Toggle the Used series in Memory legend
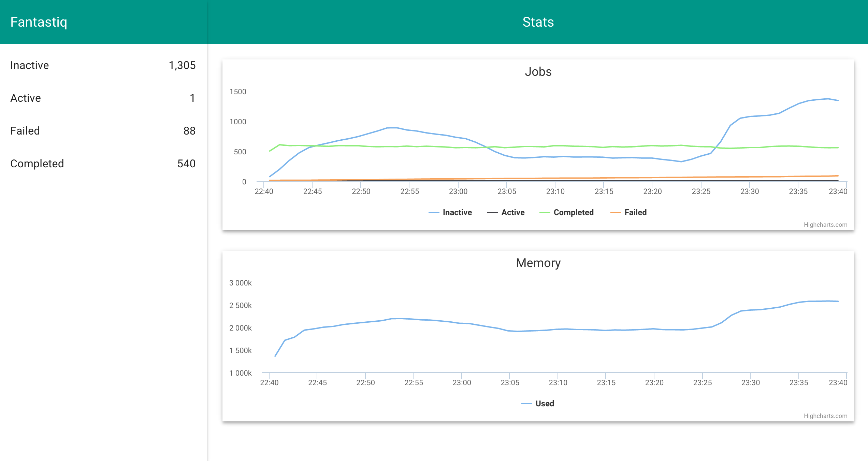The height and width of the screenshot is (461, 868). 545,404
